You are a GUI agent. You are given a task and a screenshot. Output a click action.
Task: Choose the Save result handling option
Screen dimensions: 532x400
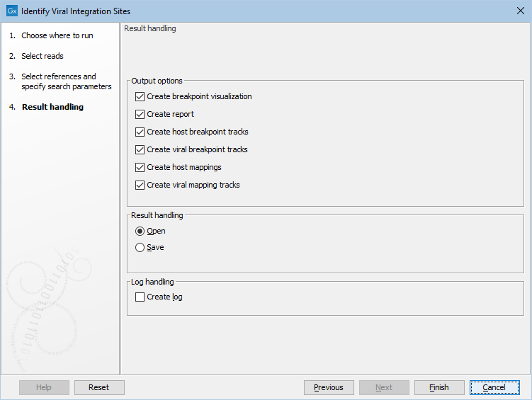140,248
